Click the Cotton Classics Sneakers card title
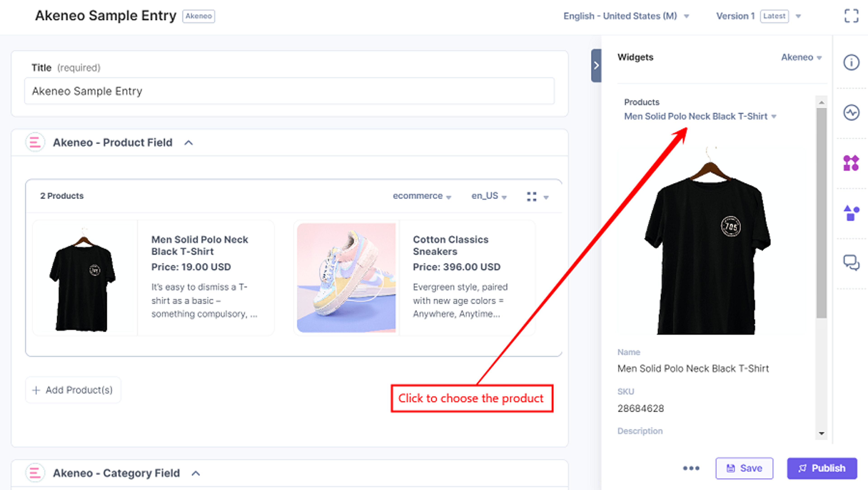Viewport: 868px width, 490px height. pos(451,245)
